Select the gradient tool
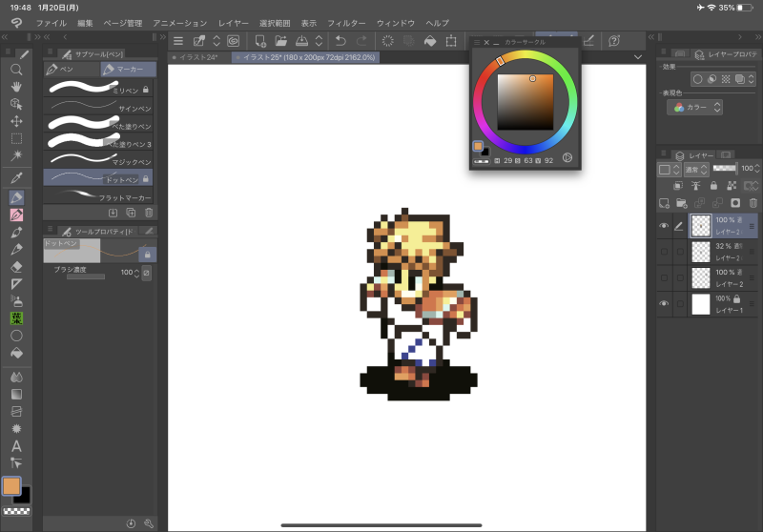This screenshot has width=763, height=532. 16,394
